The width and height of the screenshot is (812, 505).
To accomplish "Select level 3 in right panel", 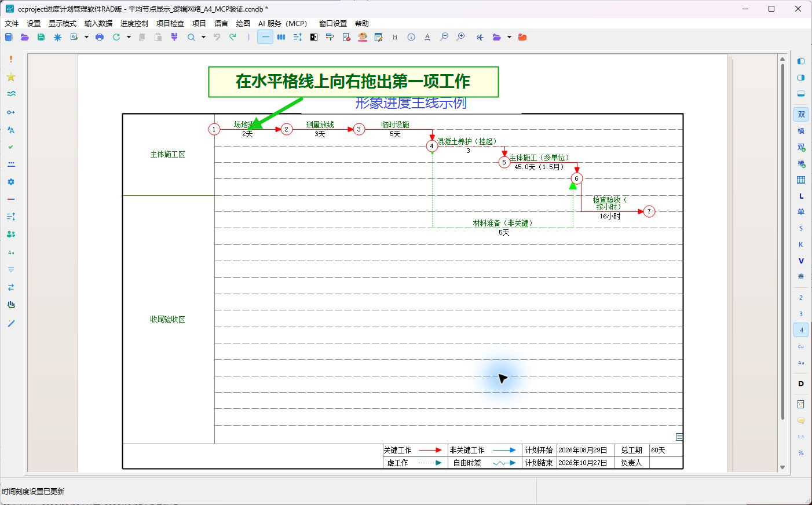I will [x=801, y=314].
